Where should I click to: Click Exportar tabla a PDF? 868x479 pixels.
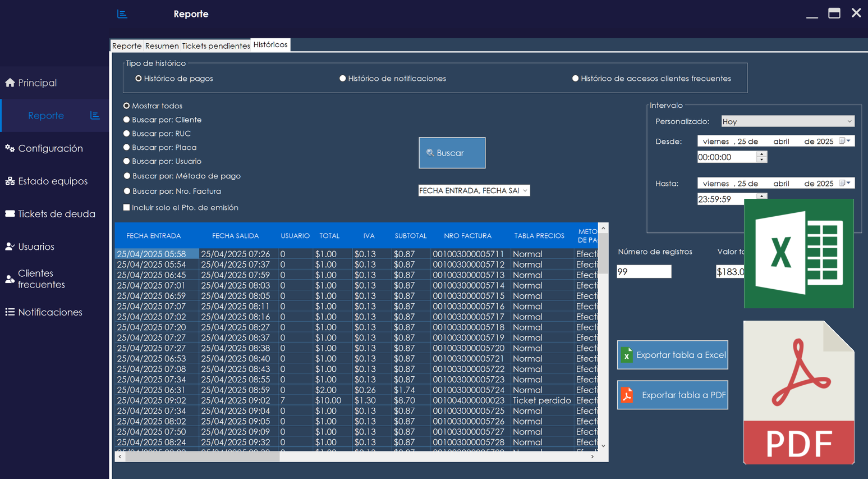[x=672, y=395]
